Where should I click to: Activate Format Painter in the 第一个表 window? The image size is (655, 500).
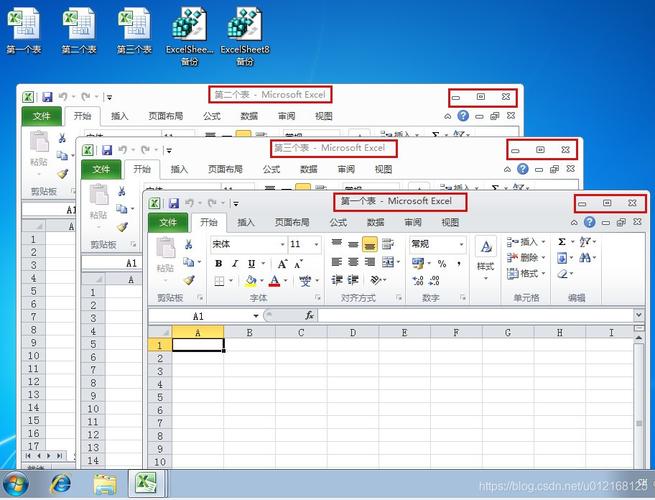point(189,280)
